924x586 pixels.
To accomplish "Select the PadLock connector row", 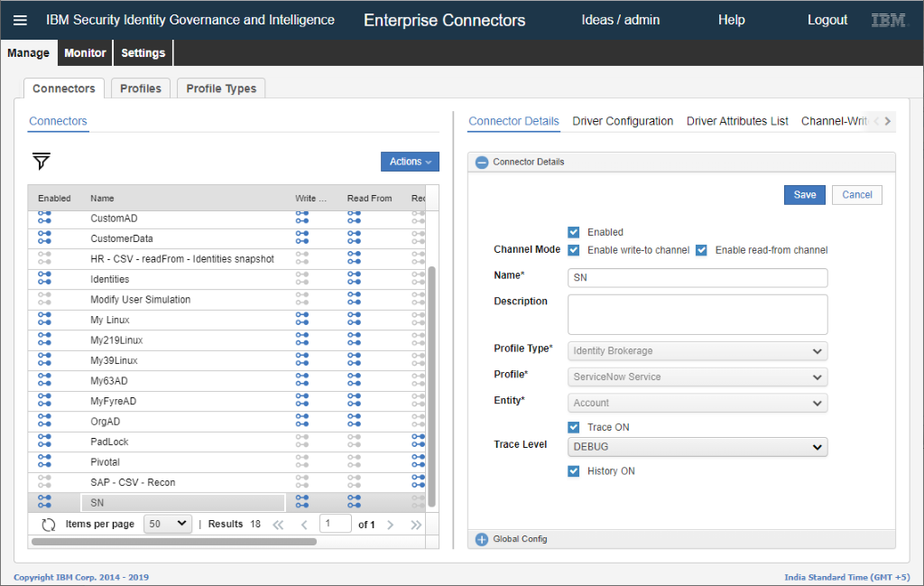I will point(226,442).
